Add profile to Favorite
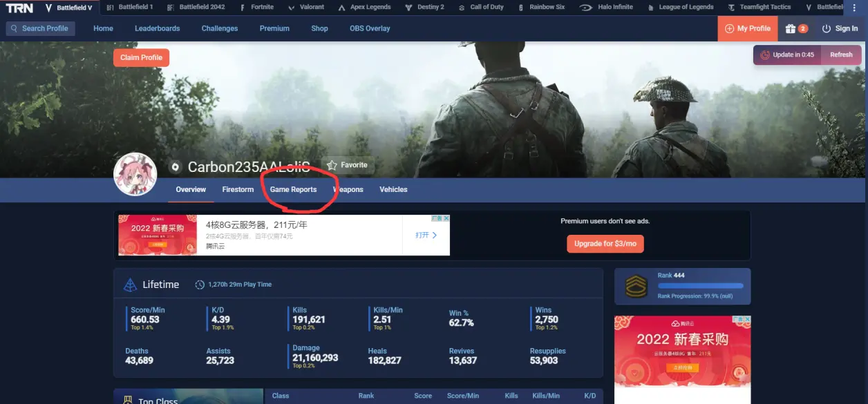 [x=347, y=165]
